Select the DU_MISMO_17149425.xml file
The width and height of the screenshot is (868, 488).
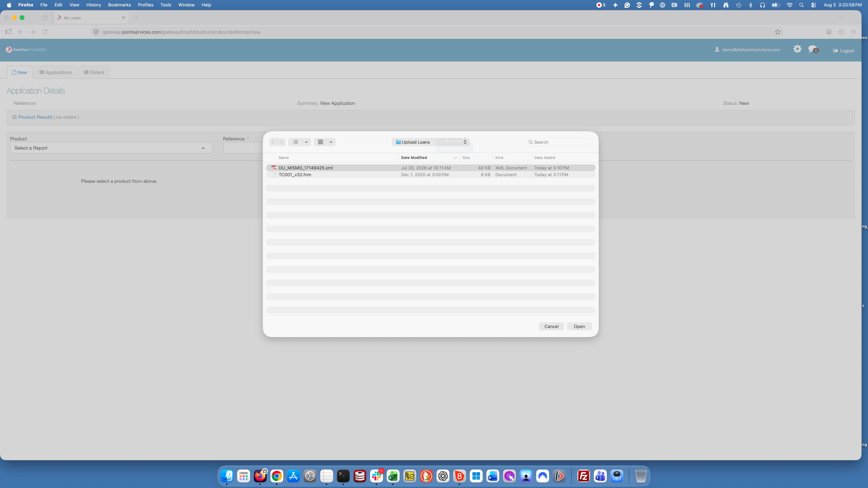coord(431,168)
